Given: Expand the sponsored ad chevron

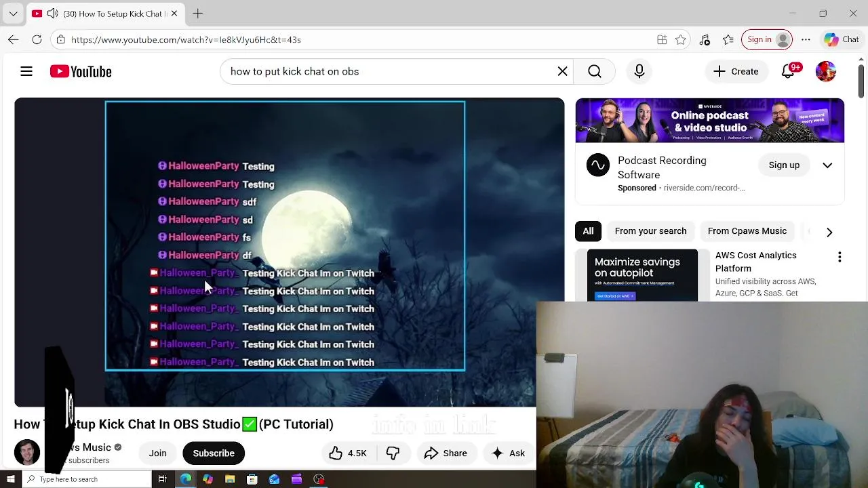Looking at the screenshot, I should (x=827, y=165).
